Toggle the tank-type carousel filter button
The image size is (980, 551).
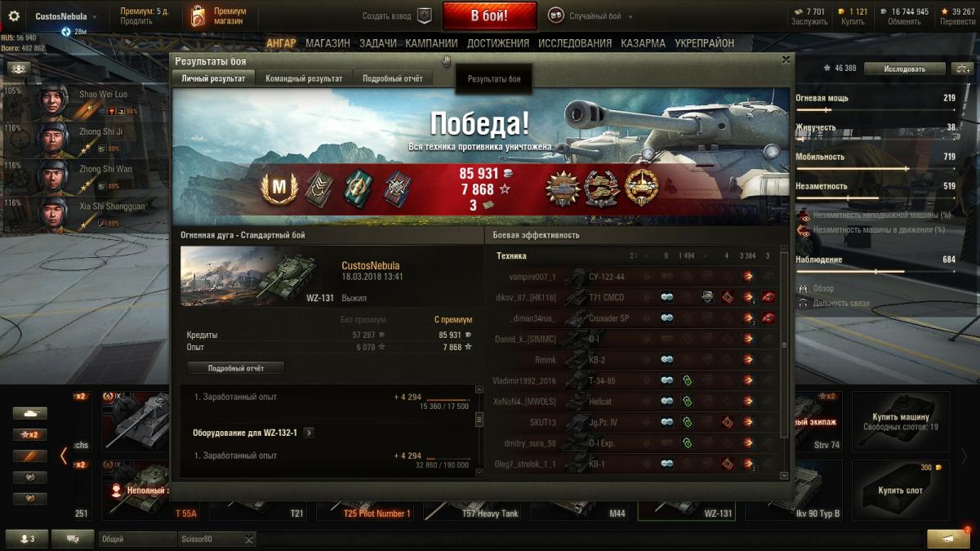click(x=29, y=413)
